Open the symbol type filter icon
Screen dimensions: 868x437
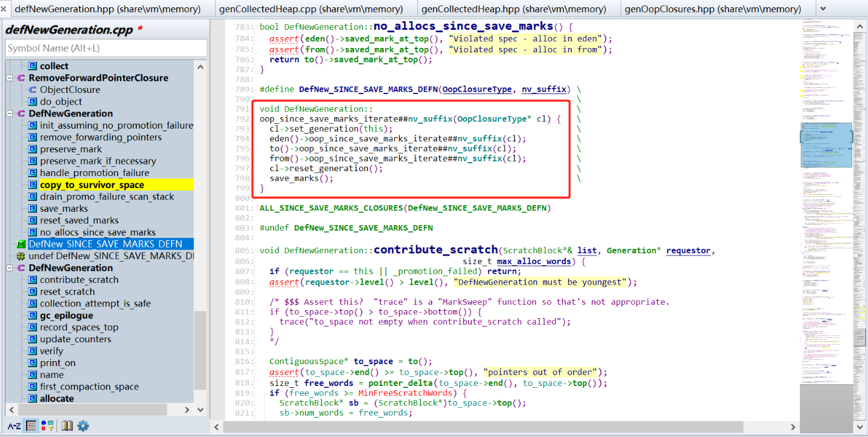48,426
